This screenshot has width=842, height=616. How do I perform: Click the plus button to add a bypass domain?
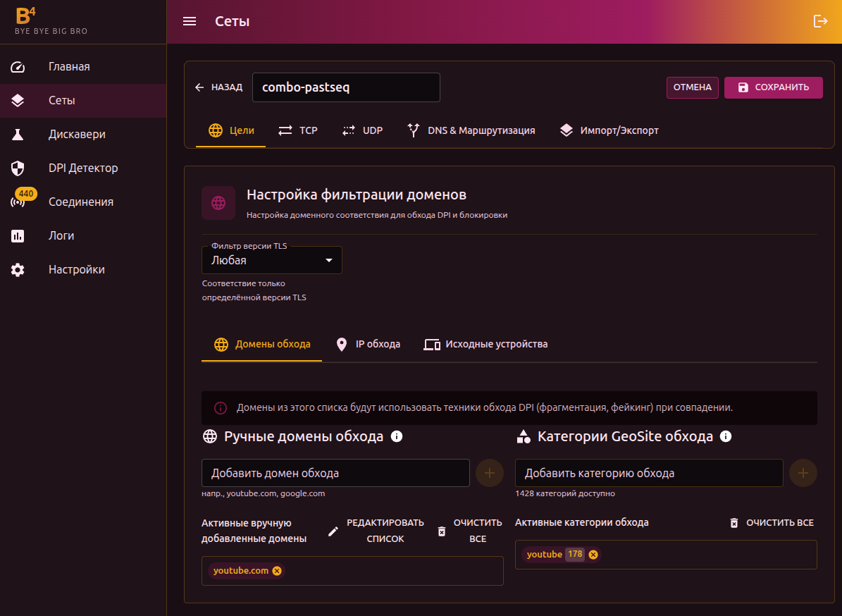pyautogui.click(x=490, y=473)
